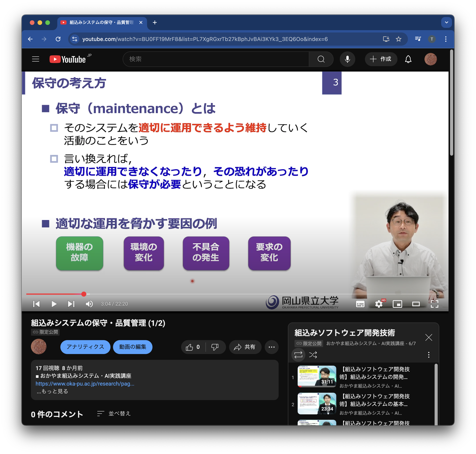Open channel avatar below video title

(39, 346)
